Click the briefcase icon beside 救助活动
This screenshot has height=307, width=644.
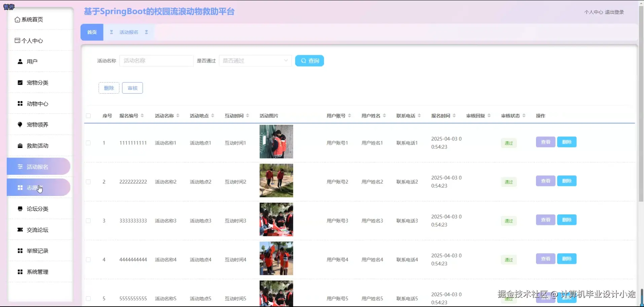[x=20, y=146]
